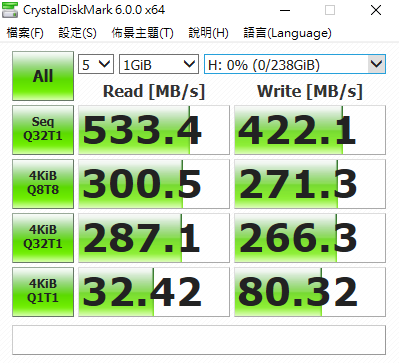Run all benchmarks with the All button
399x363 pixels.
[43, 76]
